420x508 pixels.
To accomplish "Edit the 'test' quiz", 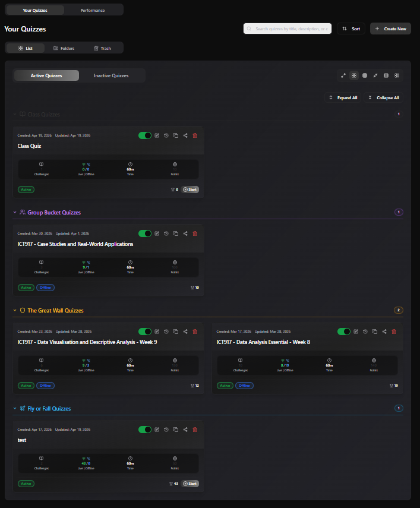I will pyautogui.click(x=157, y=430).
